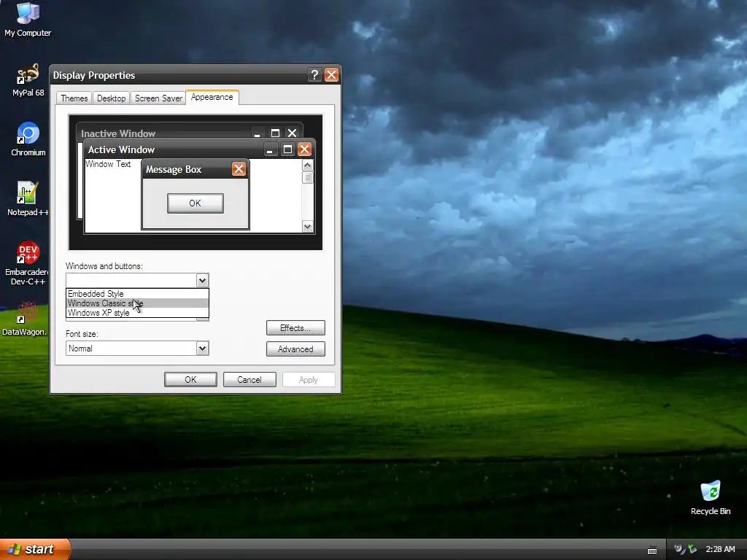Click the Apply button
The width and height of the screenshot is (747, 560).
(x=309, y=379)
